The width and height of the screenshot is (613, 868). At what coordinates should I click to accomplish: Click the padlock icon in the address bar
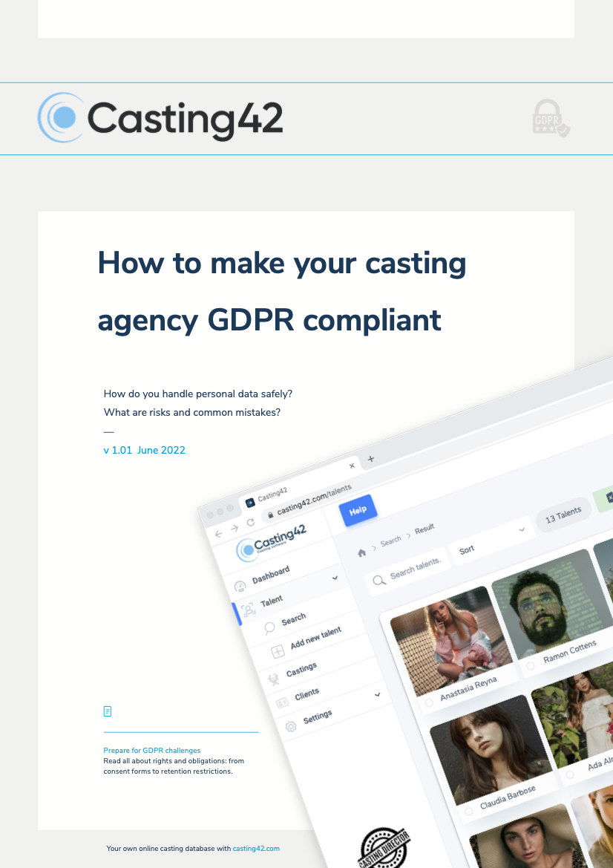271,515
